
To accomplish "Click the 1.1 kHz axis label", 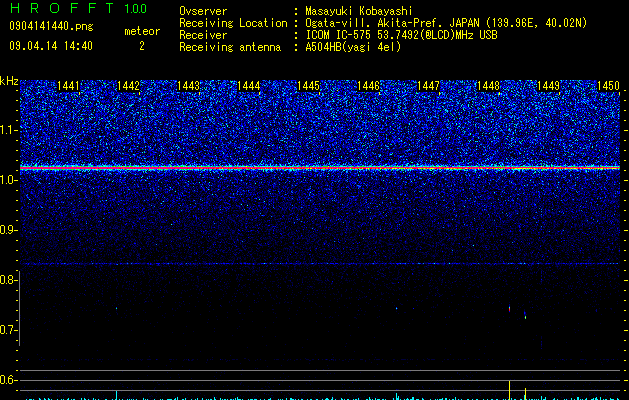I will pos(9,130).
